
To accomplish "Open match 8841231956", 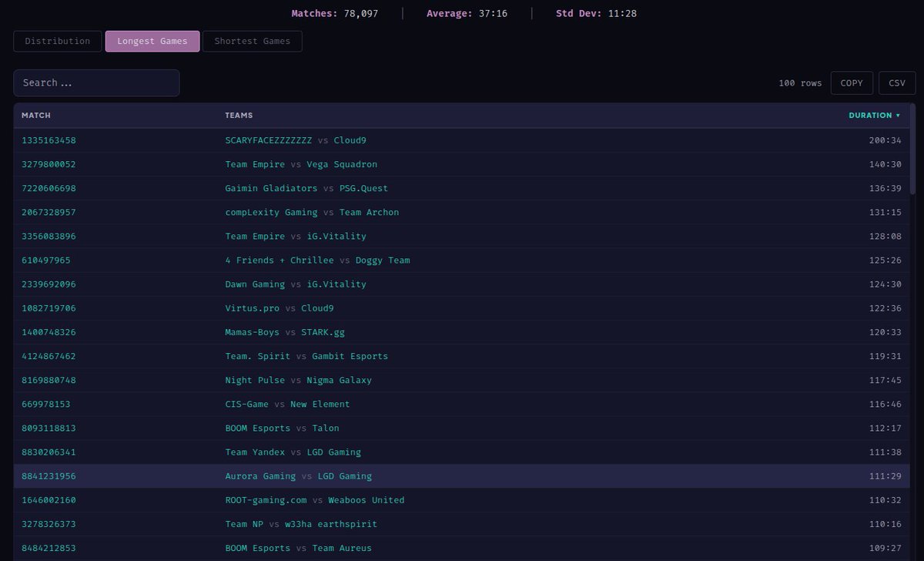I will (x=49, y=475).
